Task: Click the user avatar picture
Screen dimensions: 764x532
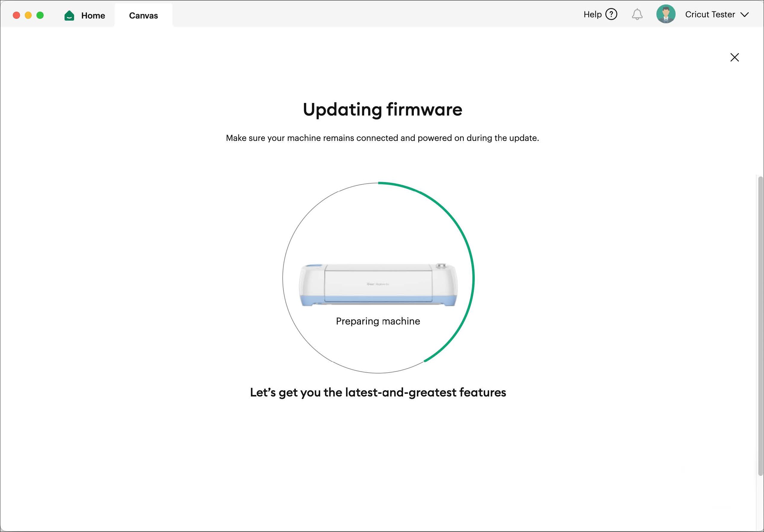Action: coord(666,14)
